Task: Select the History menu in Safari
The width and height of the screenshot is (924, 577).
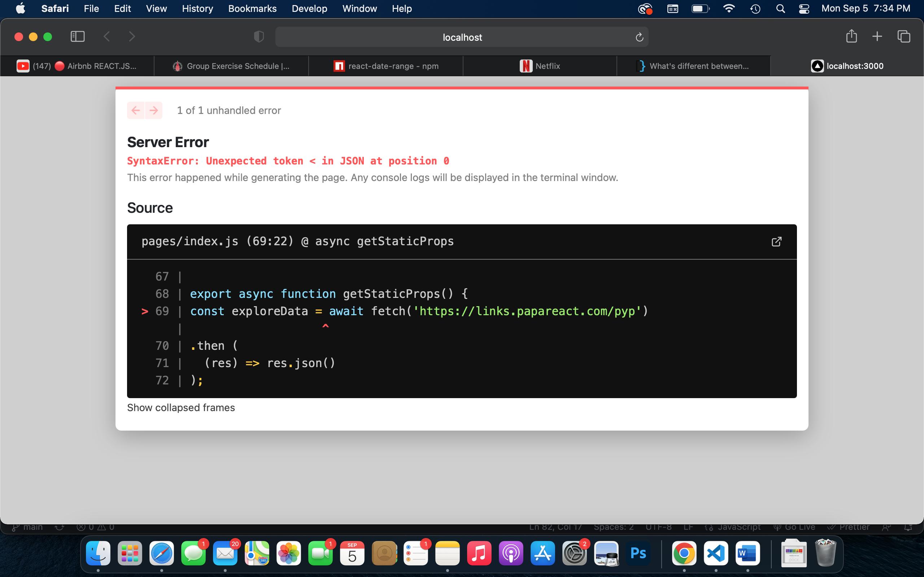Action: point(198,8)
